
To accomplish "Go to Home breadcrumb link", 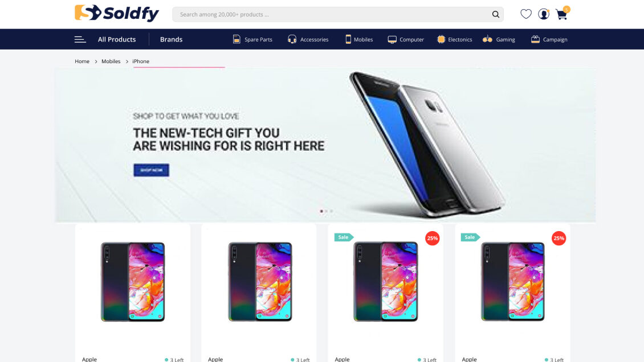I will [x=82, y=61].
